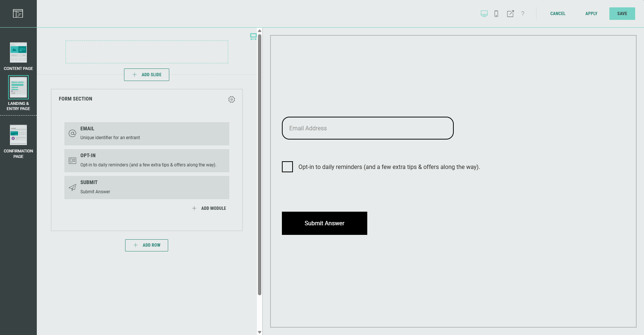The height and width of the screenshot is (335, 644).
Task: Switch to desktop preview mode
Action: click(484, 14)
